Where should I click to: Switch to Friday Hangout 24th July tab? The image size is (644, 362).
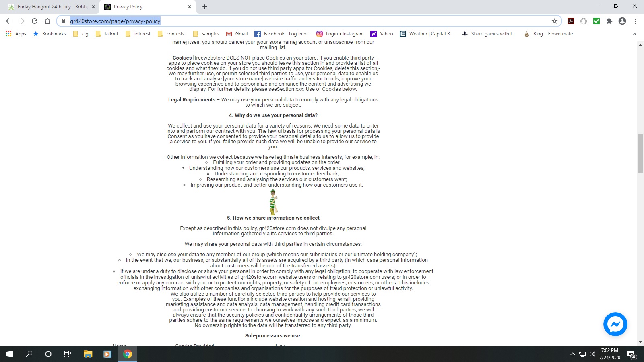tap(50, 7)
